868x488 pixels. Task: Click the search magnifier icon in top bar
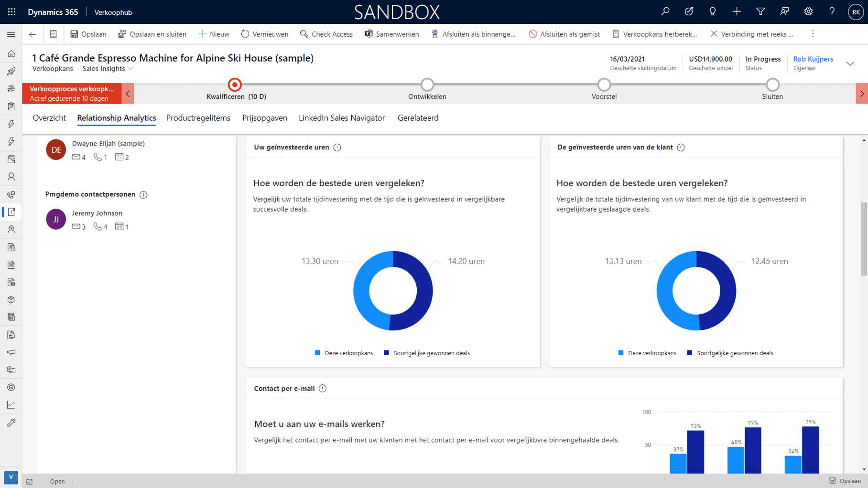click(665, 11)
